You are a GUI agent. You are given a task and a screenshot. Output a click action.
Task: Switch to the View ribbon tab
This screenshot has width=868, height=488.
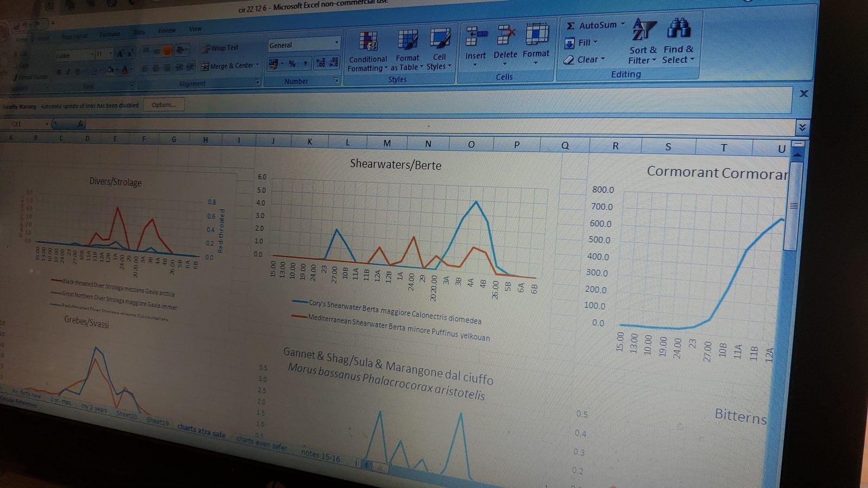(195, 29)
